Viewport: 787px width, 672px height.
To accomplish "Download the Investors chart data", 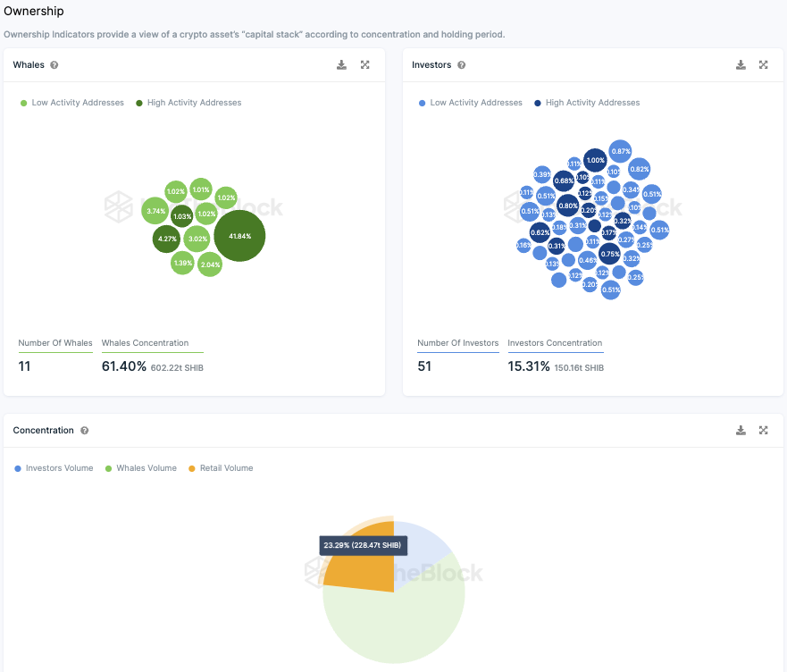I will click(741, 65).
